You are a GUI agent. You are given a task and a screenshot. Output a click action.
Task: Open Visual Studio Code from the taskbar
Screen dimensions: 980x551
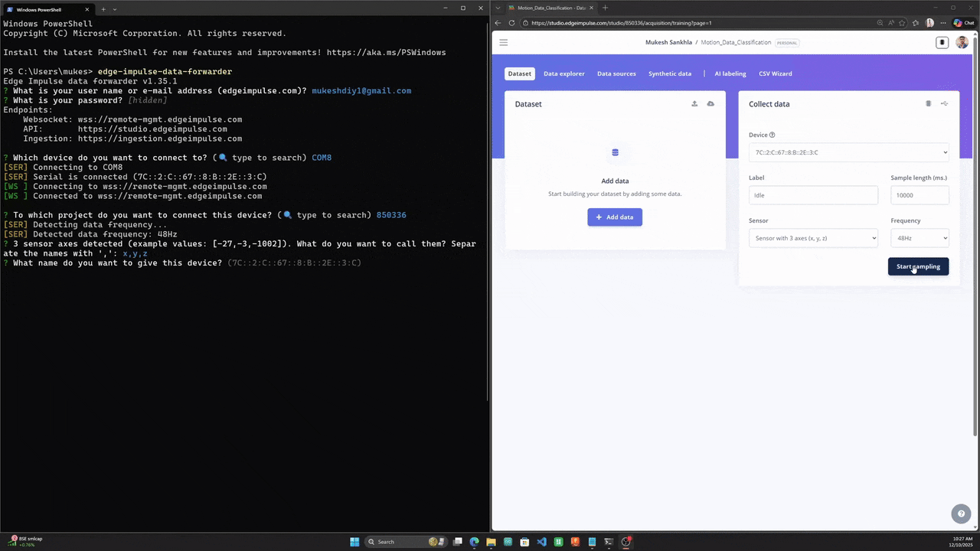[541, 542]
